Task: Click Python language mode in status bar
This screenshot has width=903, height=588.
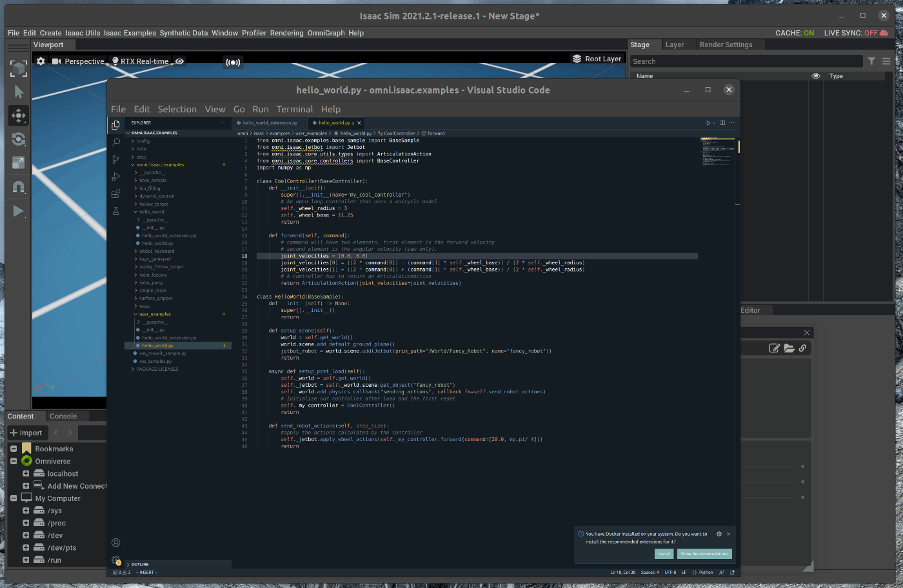Action: (706, 573)
